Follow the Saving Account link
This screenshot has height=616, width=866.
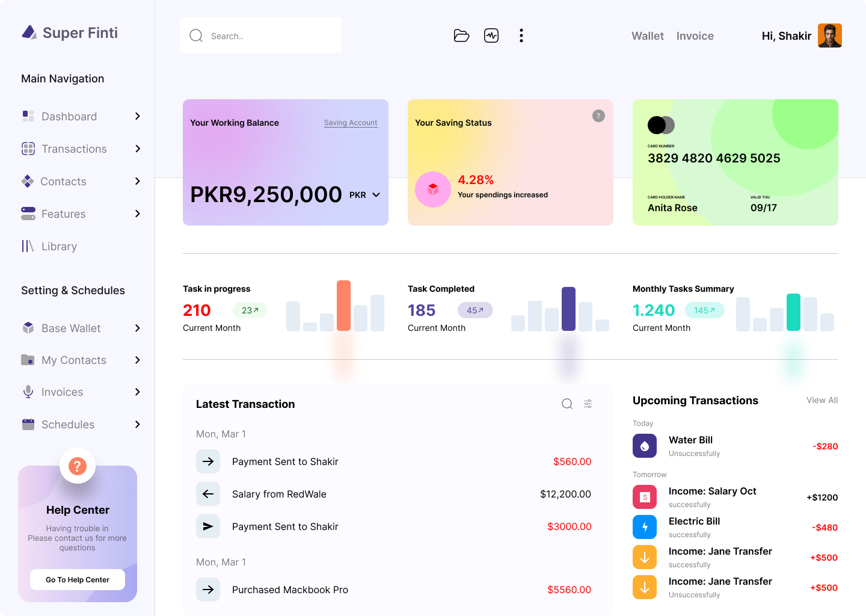tap(351, 123)
